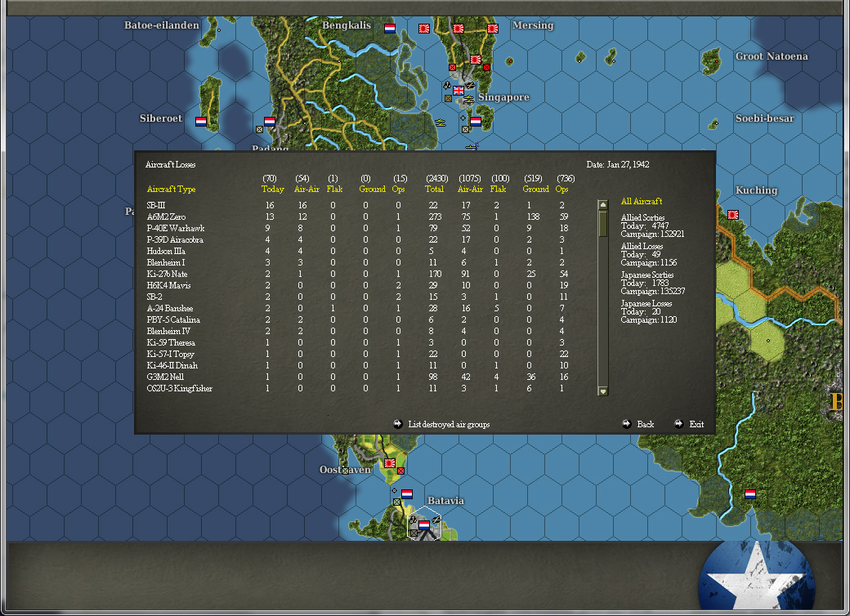
Task: Select the Japanese flag right of Bengkalis Dutch flag
Action: pos(424,29)
